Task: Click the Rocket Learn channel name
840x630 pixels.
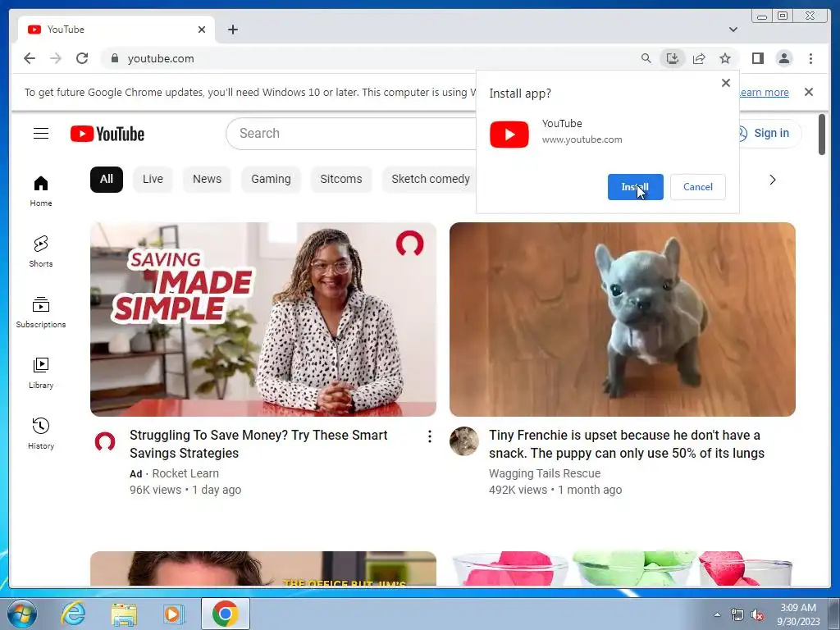Action: [185, 473]
